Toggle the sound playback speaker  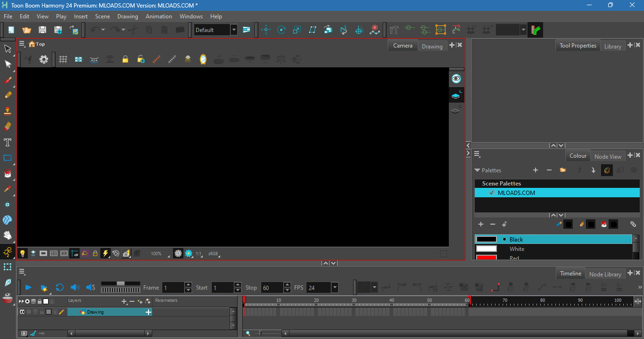(74, 287)
